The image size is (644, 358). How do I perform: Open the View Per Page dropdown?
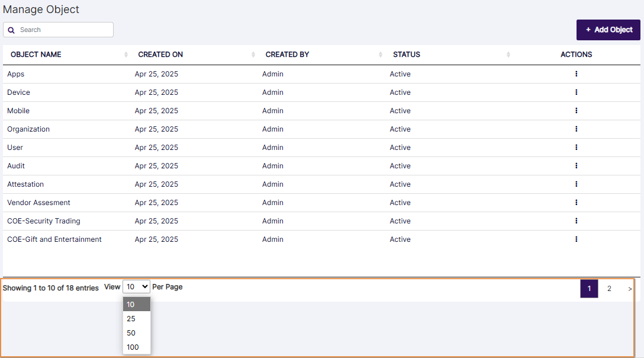[136, 286]
